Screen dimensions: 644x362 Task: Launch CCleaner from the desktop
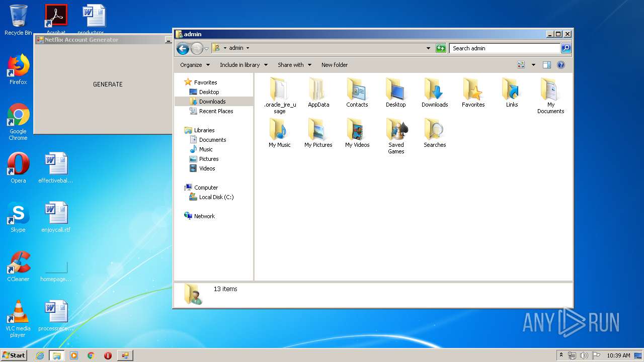coord(18,266)
